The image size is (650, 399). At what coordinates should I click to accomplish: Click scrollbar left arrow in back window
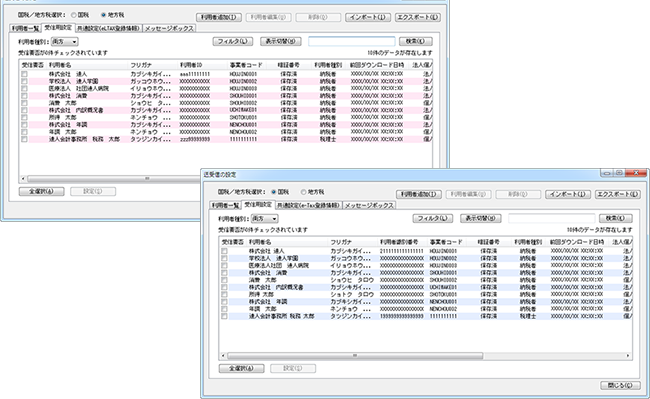(x=23, y=179)
